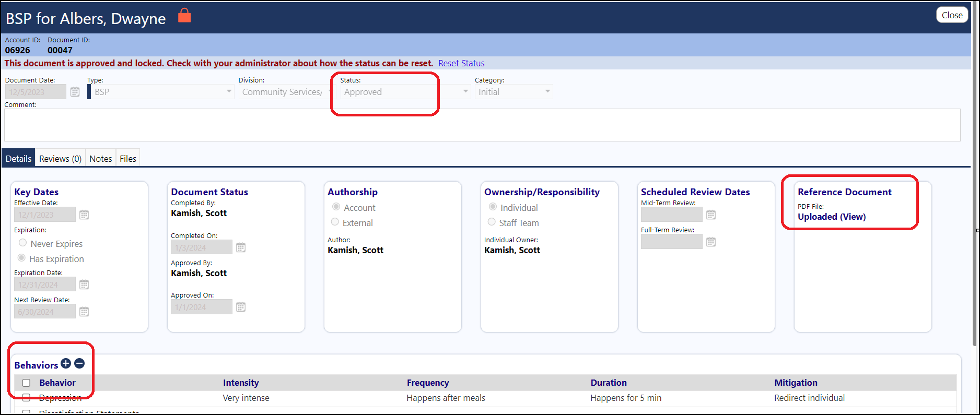The height and width of the screenshot is (415, 980).
Task: Open the Completed On calendar icon
Action: click(241, 247)
